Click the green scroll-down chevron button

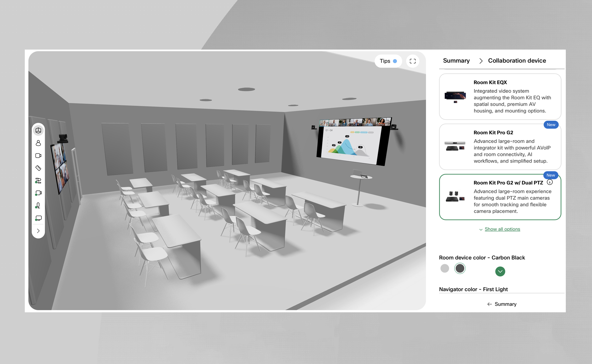(500, 272)
